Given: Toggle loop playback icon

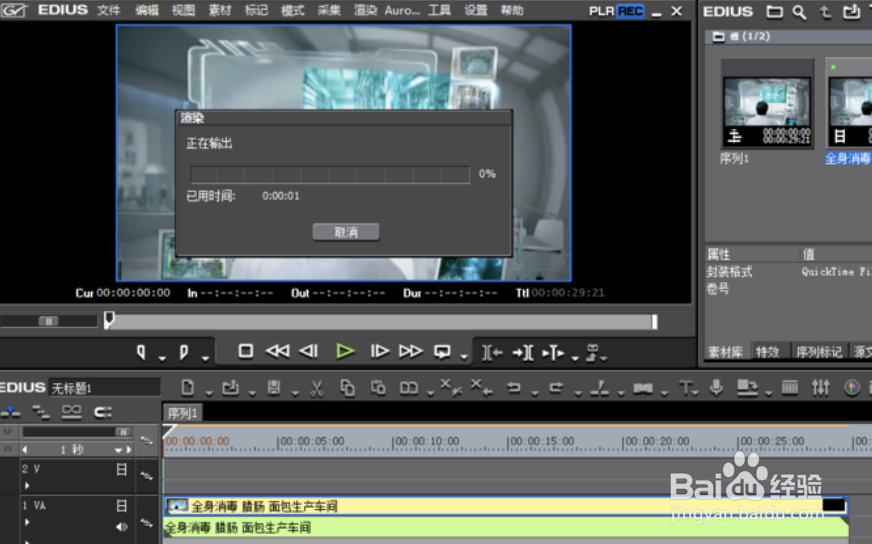Looking at the screenshot, I should (x=443, y=351).
